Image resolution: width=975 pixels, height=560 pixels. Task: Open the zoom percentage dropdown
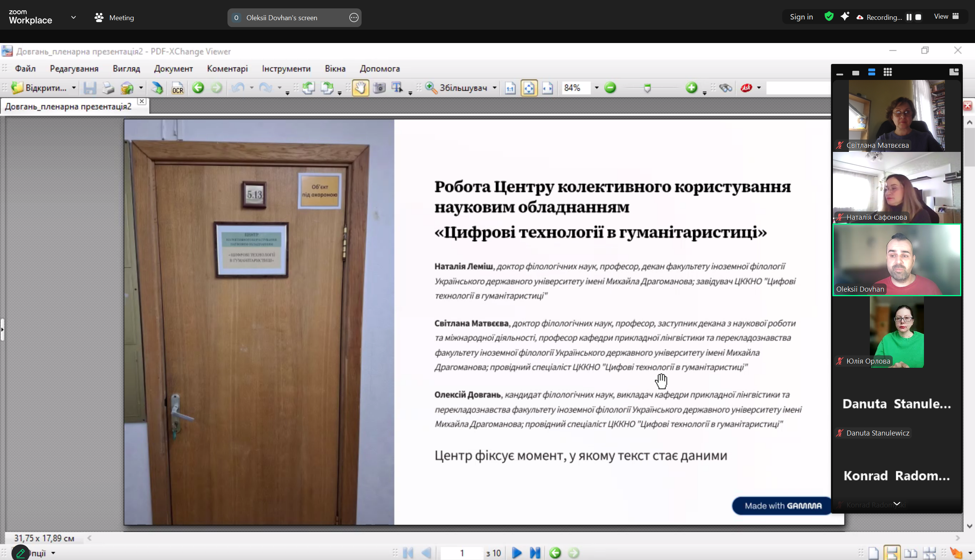click(x=596, y=88)
